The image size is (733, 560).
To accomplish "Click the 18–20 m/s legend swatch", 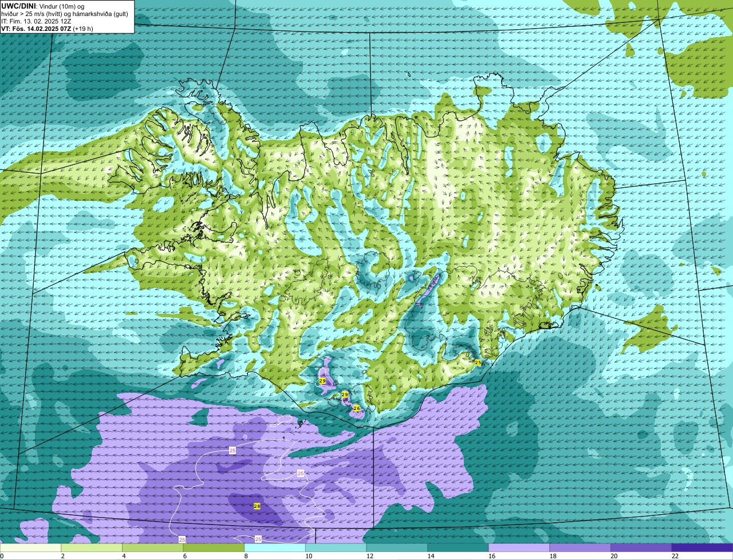I will 580,548.
